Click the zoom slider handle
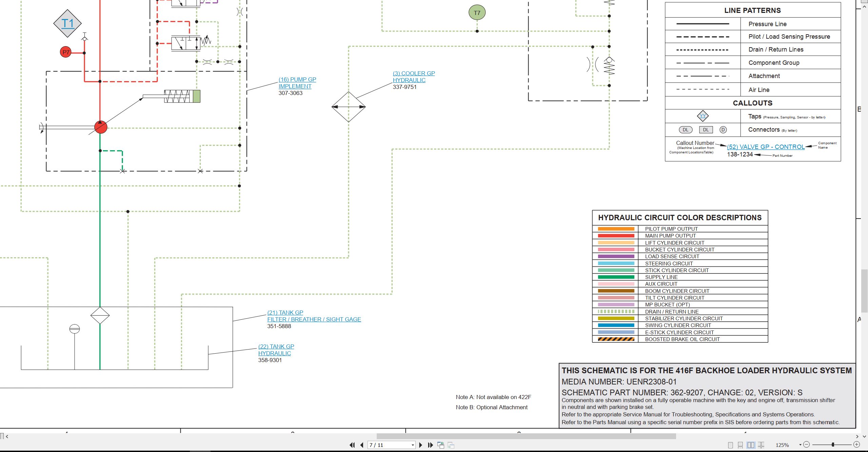Screen dimensions: 868x452 coord(833,445)
